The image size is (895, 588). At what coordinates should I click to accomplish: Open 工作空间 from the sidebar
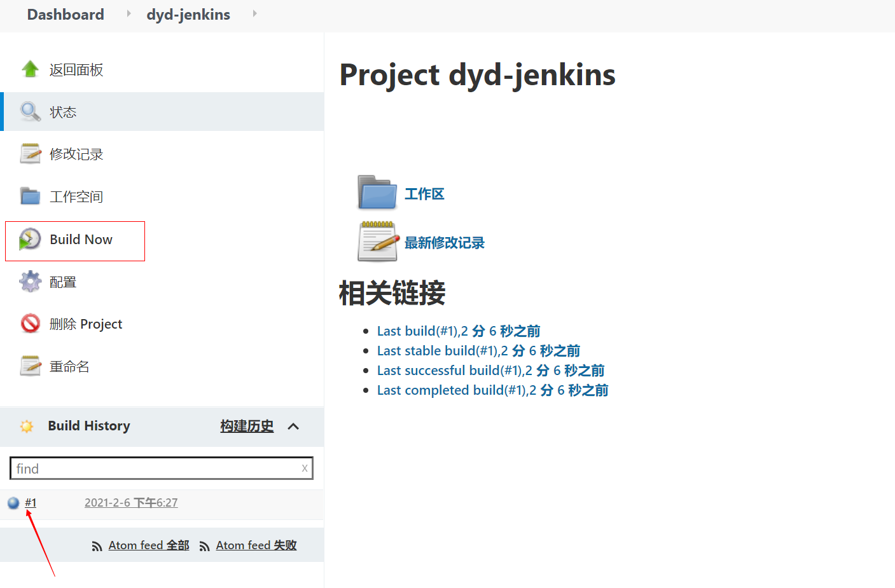click(76, 196)
